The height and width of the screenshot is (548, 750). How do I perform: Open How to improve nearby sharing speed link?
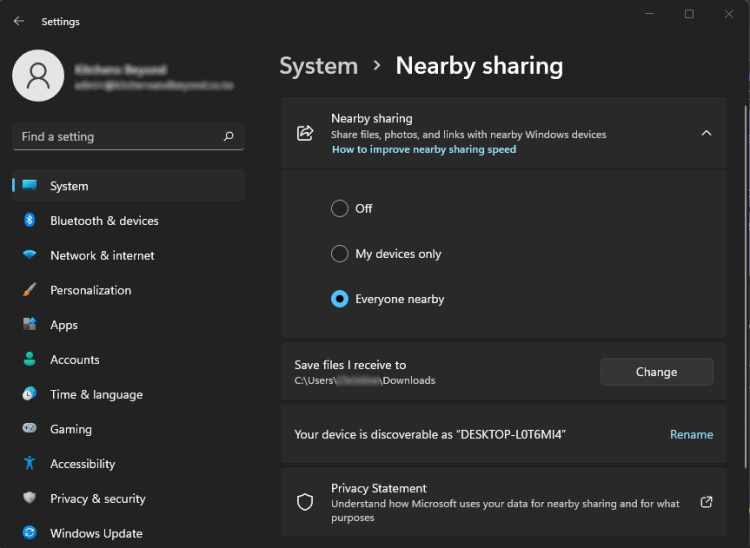tap(424, 150)
